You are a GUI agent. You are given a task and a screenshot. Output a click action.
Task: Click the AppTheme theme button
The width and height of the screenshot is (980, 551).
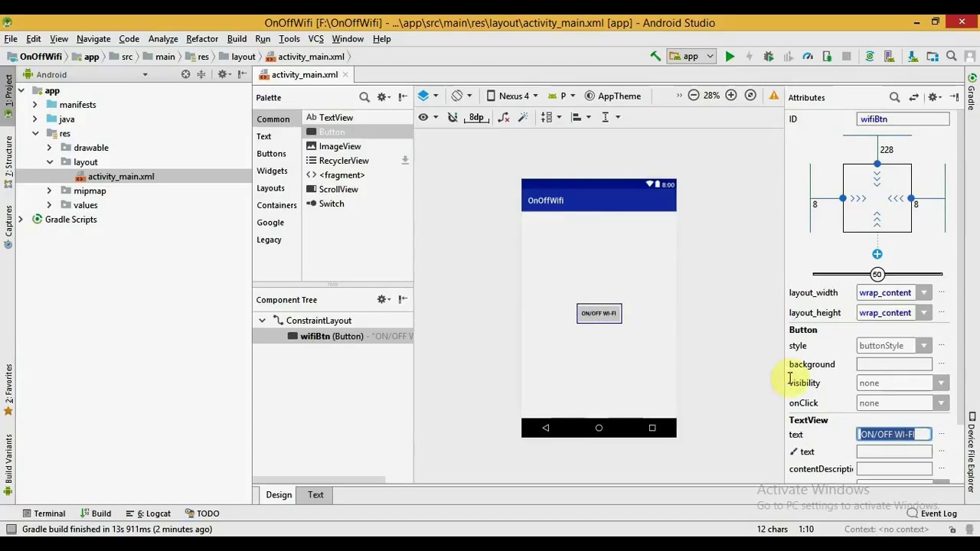click(613, 96)
